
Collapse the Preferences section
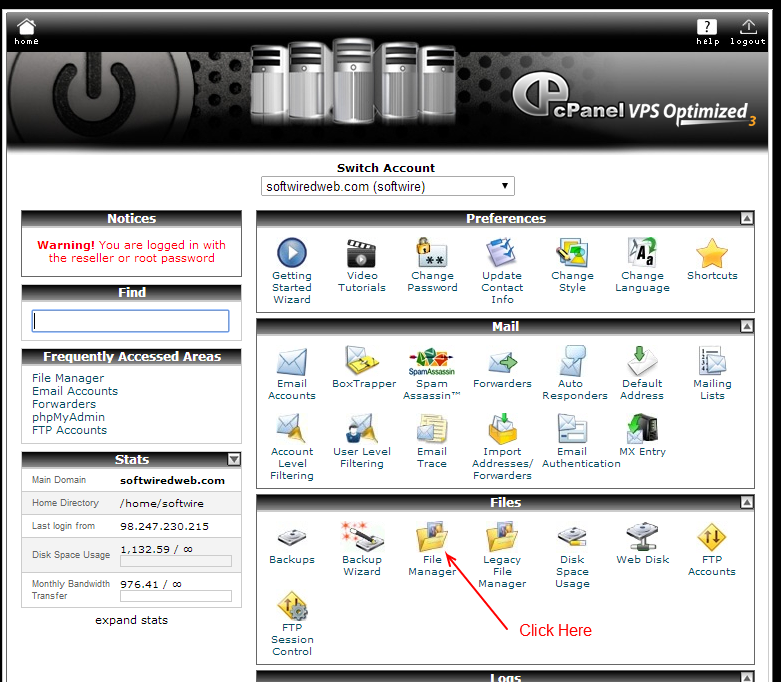[747, 218]
